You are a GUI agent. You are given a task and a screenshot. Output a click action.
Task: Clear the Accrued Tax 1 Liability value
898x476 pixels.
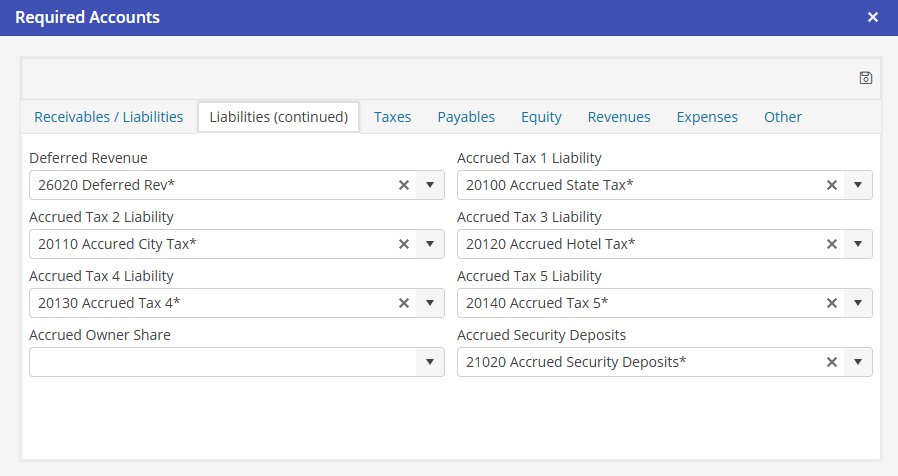coord(831,185)
